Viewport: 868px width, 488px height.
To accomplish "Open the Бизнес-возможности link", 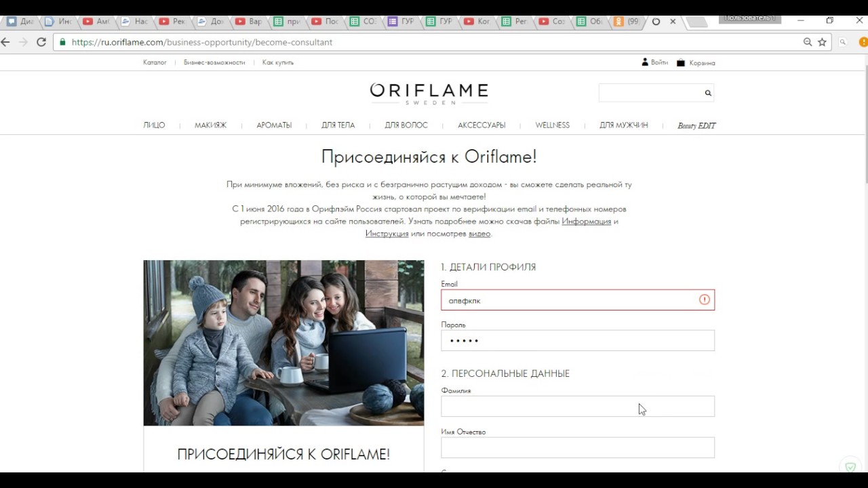I will point(214,62).
